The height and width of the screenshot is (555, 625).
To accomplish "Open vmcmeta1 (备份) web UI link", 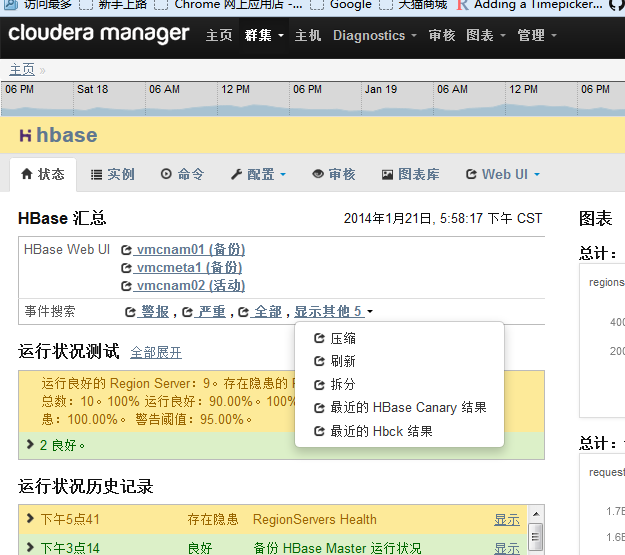I will 187,268.
